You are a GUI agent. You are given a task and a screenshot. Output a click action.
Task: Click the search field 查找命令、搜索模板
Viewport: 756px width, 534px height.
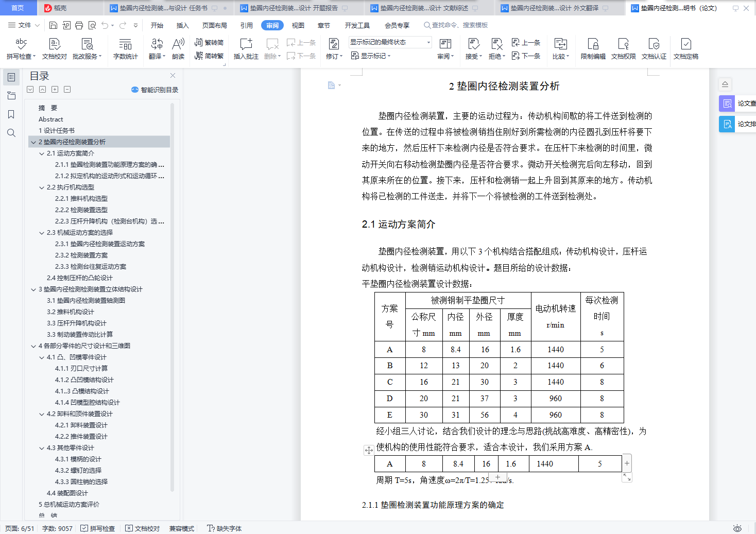click(x=456, y=25)
